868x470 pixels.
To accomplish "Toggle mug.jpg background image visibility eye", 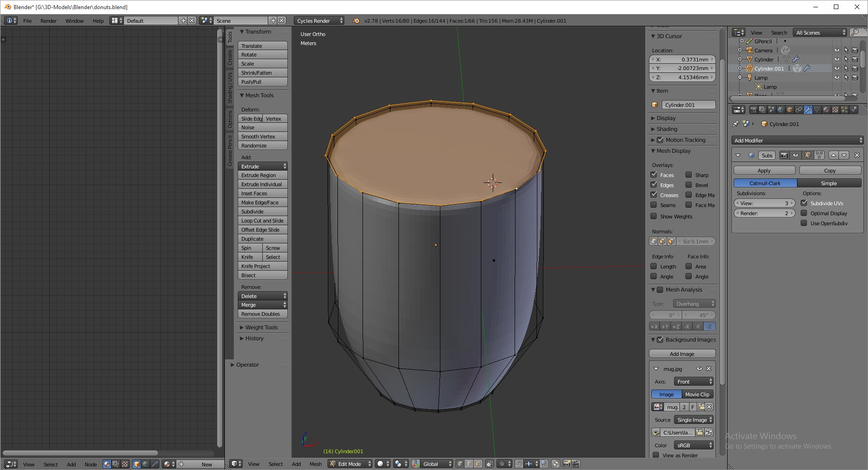I will tap(699, 369).
